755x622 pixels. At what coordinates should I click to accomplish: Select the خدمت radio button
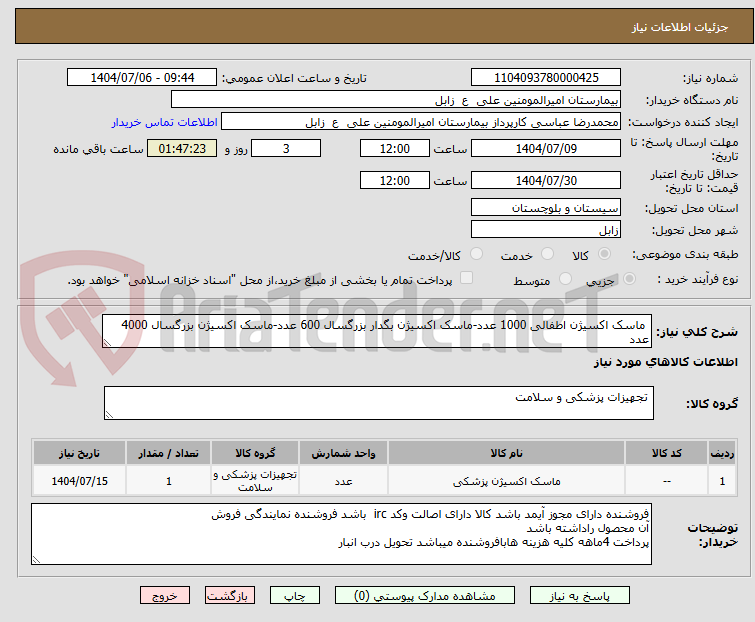pyautogui.click(x=547, y=254)
